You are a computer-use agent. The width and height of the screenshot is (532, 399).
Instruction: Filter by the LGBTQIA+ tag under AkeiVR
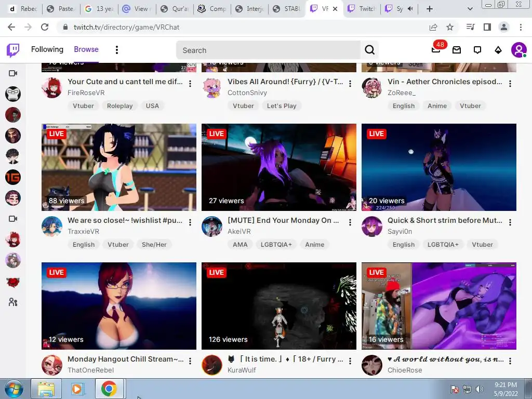[276, 245]
